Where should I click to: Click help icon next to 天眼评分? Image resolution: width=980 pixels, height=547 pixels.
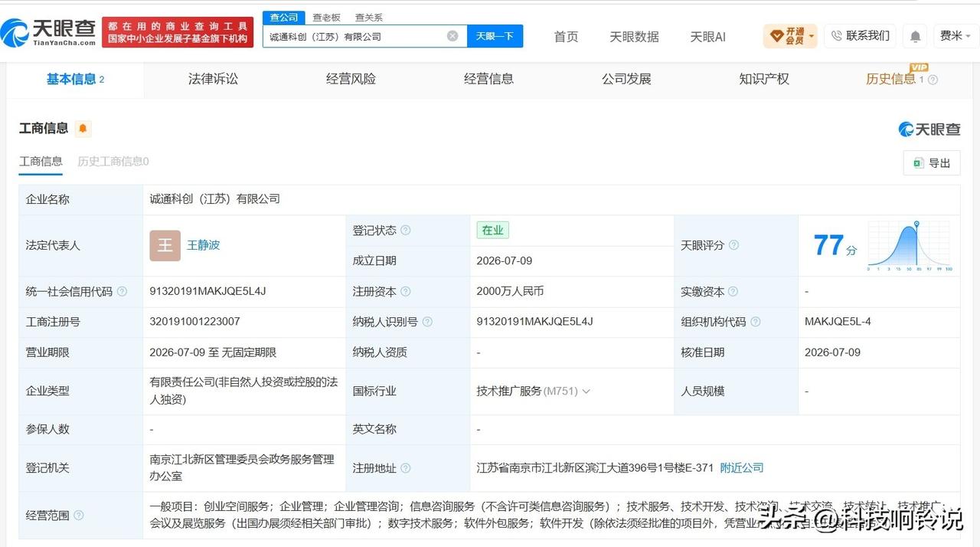tap(733, 245)
